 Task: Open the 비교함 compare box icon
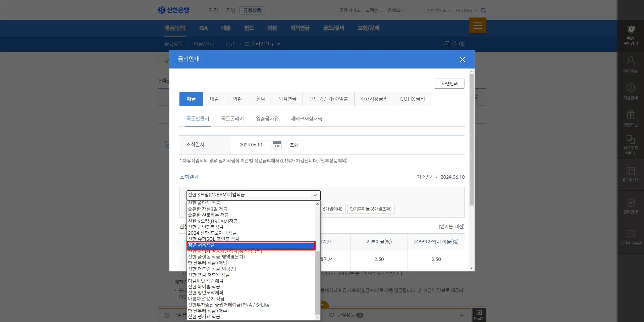[479, 315]
